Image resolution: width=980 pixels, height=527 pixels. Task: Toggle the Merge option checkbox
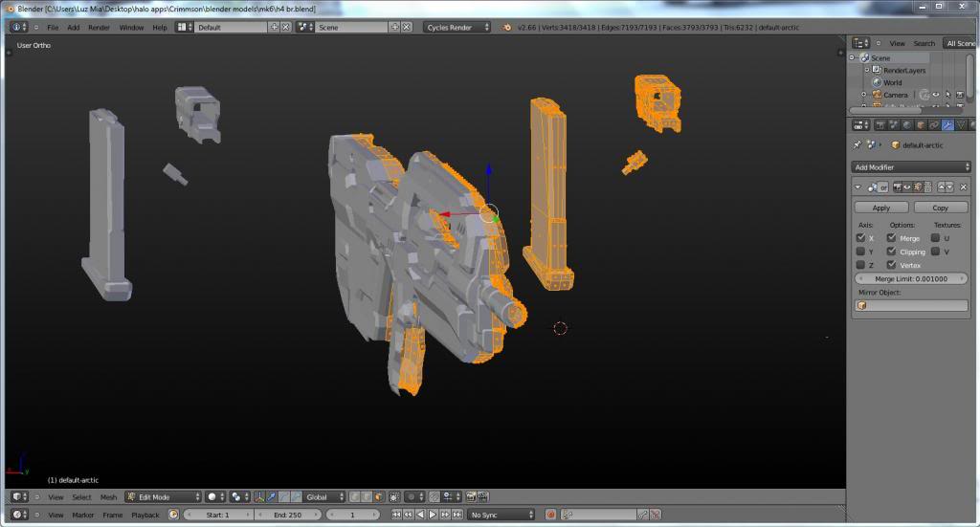pyautogui.click(x=892, y=238)
